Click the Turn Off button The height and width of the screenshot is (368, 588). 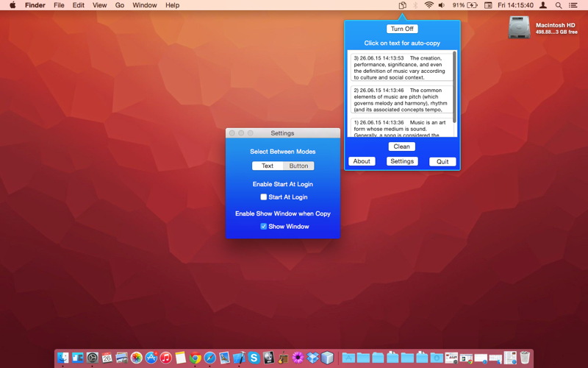pos(402,29)
